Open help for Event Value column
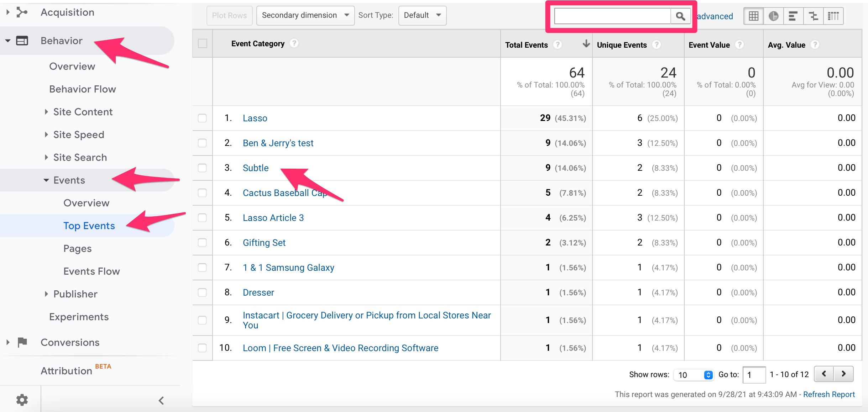 (739, 45)
